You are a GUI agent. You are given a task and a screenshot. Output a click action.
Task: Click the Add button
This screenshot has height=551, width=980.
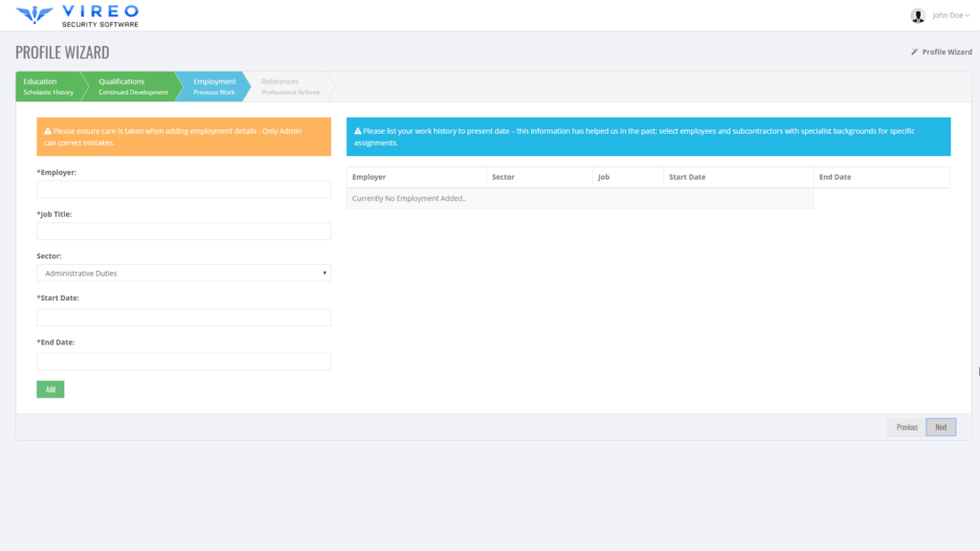50,389
